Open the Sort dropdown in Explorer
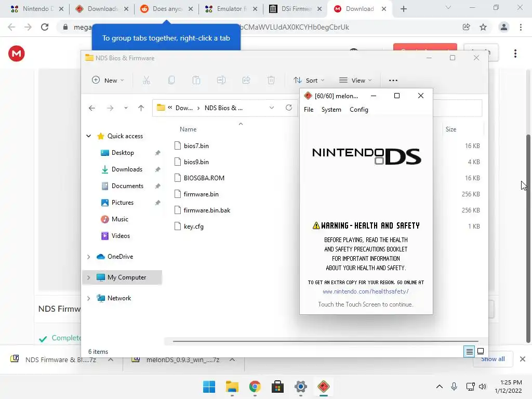The image size is (532, 399). coord(309,81)
